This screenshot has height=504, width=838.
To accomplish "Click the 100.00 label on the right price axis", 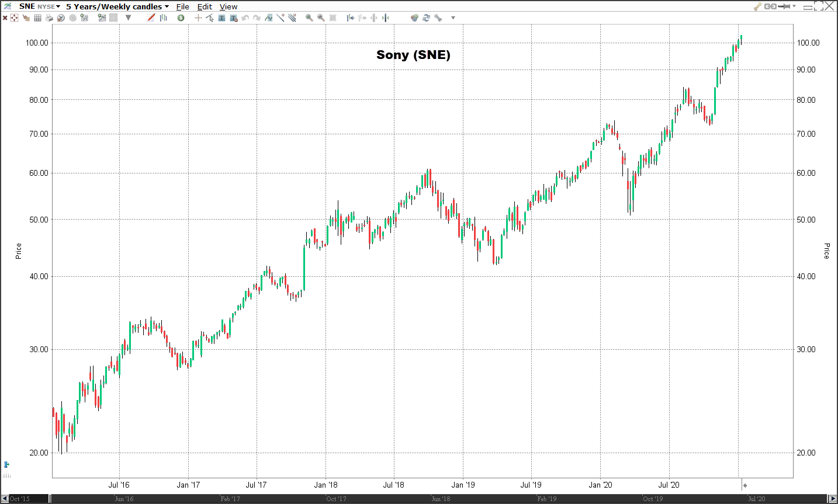I will coord(808,43).
